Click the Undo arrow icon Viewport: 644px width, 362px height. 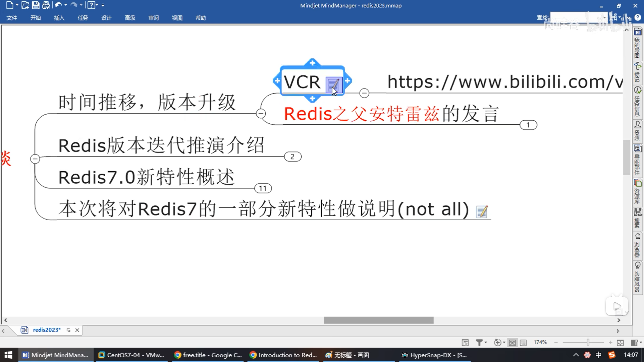point(58,5)
